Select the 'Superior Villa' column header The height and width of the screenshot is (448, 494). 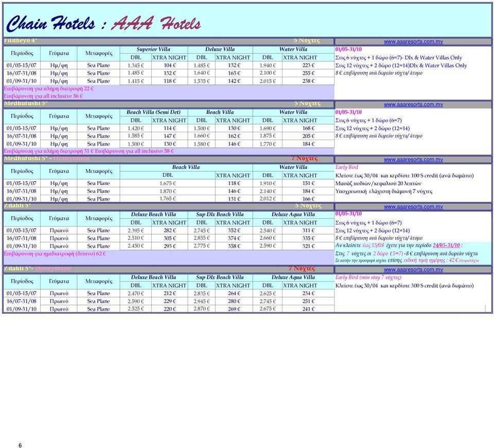(153, 49)
